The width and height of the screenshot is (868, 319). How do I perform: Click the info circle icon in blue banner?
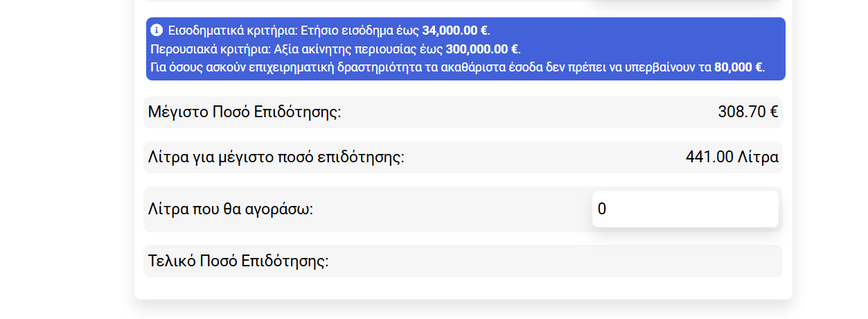[157, 31]
